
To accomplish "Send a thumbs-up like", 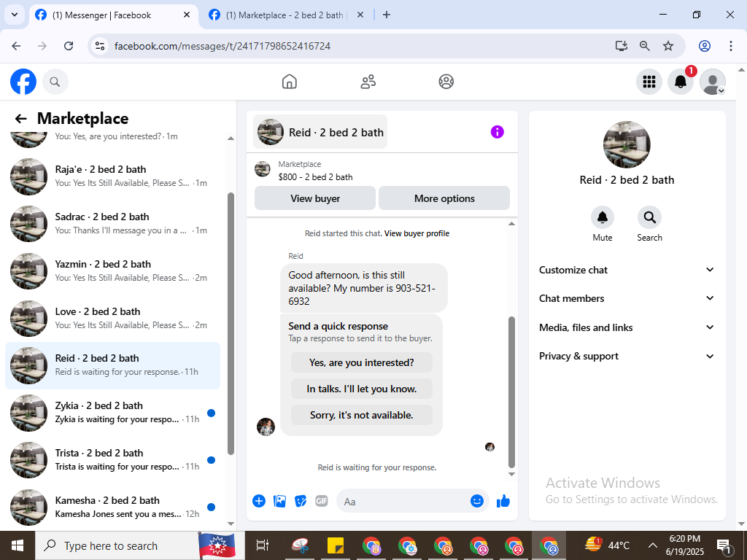I will [x=503, y=501].
